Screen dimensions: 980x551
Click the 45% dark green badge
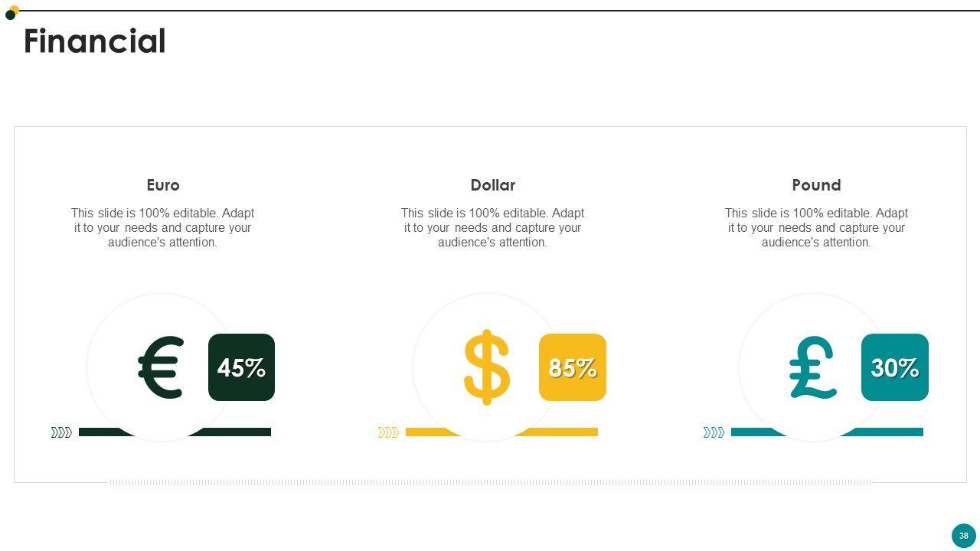241,367
